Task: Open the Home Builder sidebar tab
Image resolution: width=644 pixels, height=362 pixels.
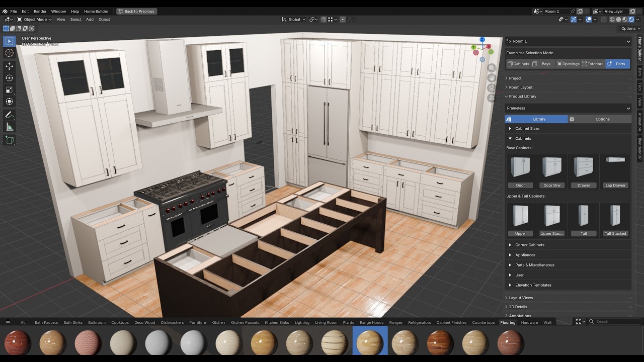Action: tap(640, 49)
